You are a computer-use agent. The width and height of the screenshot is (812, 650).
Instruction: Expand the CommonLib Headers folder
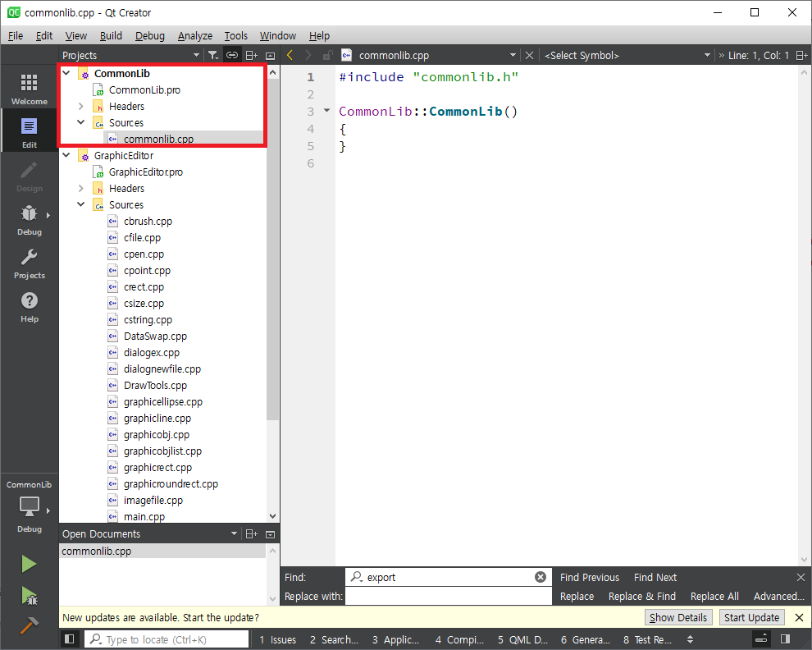[80, 106]
